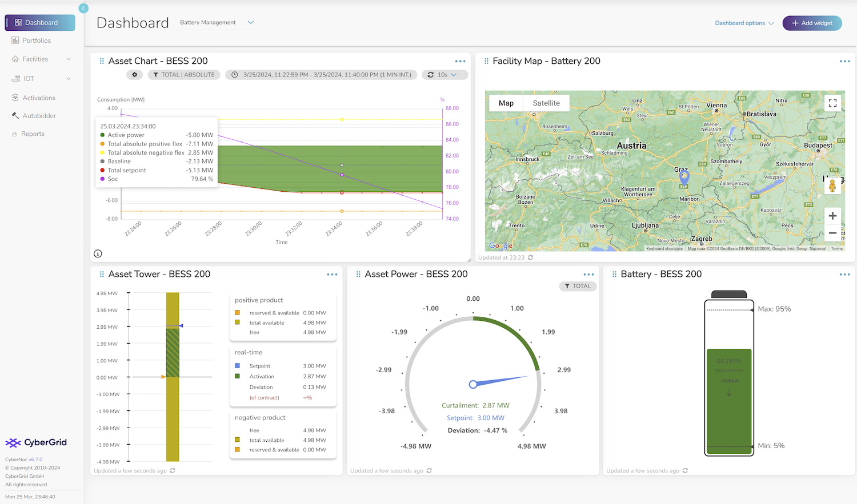Click the Graz location marker on map
Screen dimensions: 857x504
tap(684, 177)
